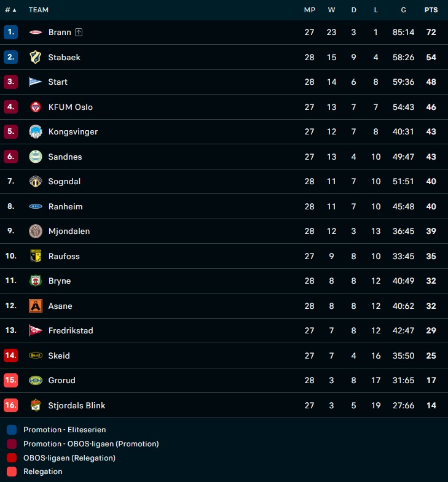Open the Sogndal team link
448x482 pixels.
(x=65, y=181)
